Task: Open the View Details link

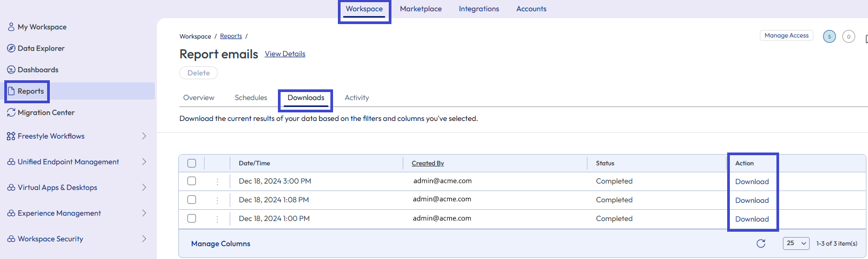Action: tap(285, 54)
